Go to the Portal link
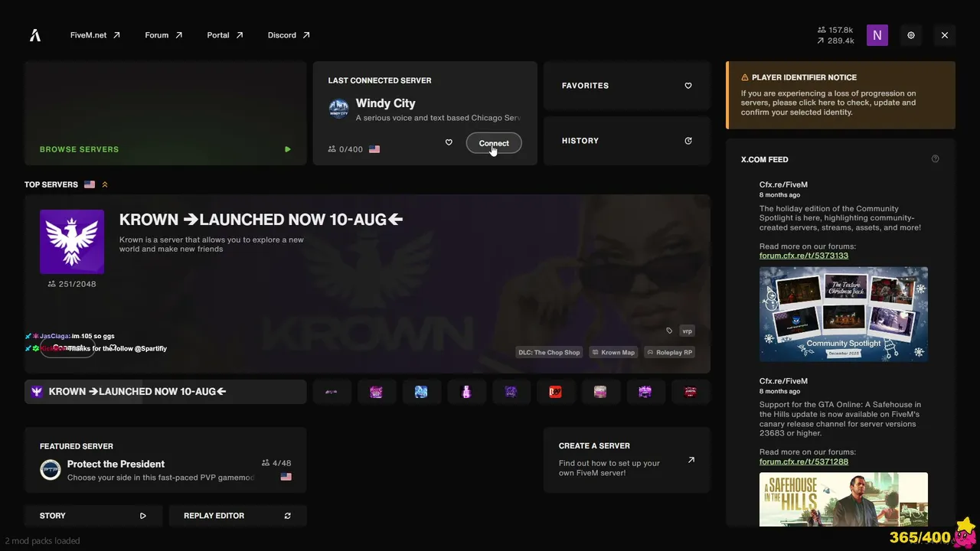This screenshot has width=980, height=551. (225, 35)
